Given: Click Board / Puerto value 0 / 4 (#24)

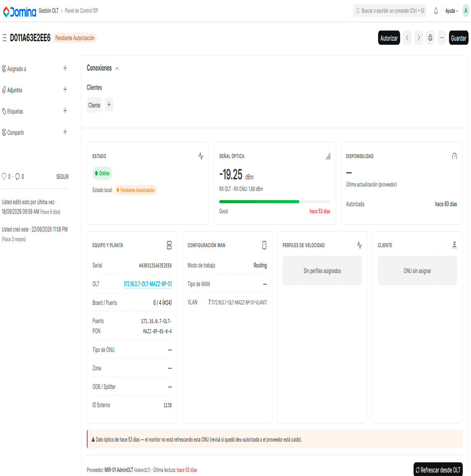Looking at the screenshot, I should (162, 303).
